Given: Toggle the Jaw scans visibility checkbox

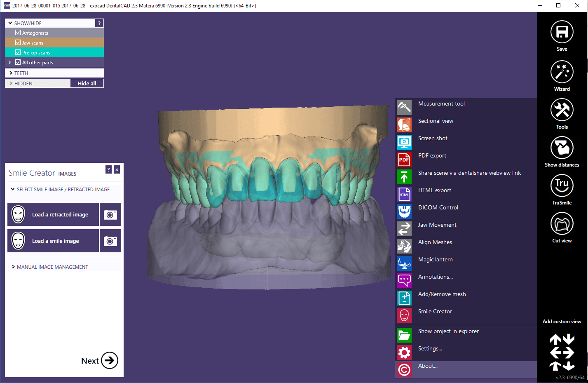Looking at the screenshot, I should pyautogui.click(x=18, y=42).
